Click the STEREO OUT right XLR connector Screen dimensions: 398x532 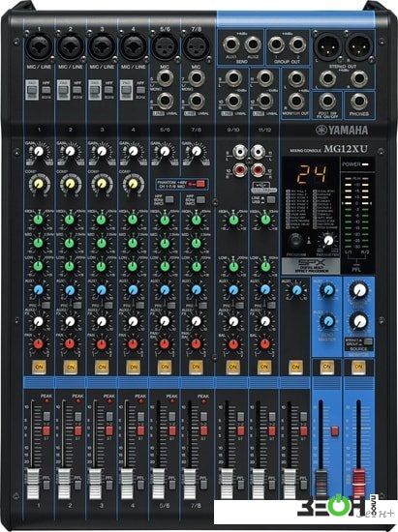point(359,46)
